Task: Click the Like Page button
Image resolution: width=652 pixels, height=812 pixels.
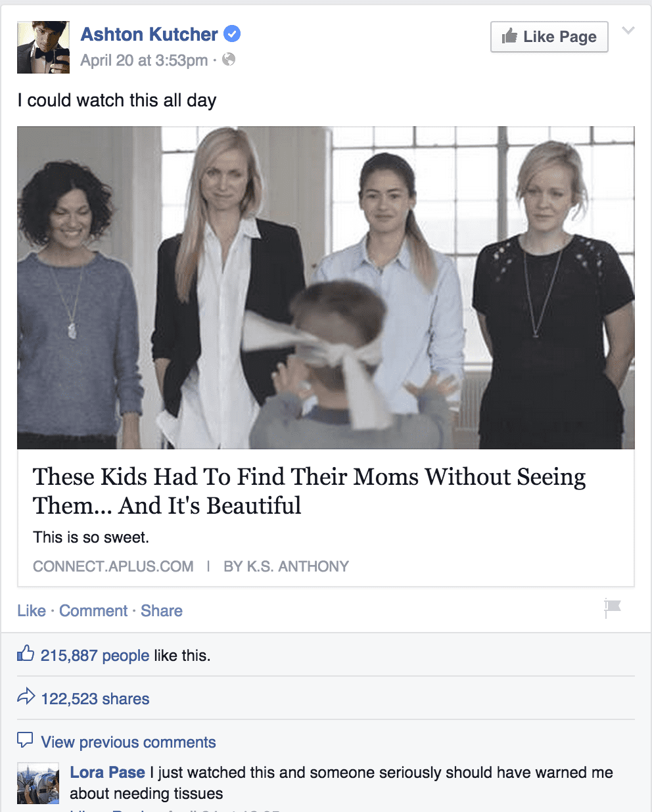Action: (549, 37)
